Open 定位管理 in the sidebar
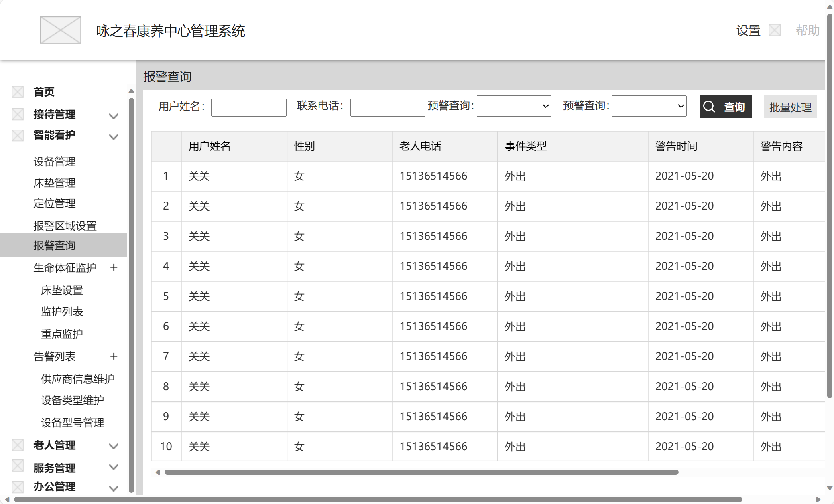This screenshot has height=504, width=834. pyautogui.click(x=54, y=203)
